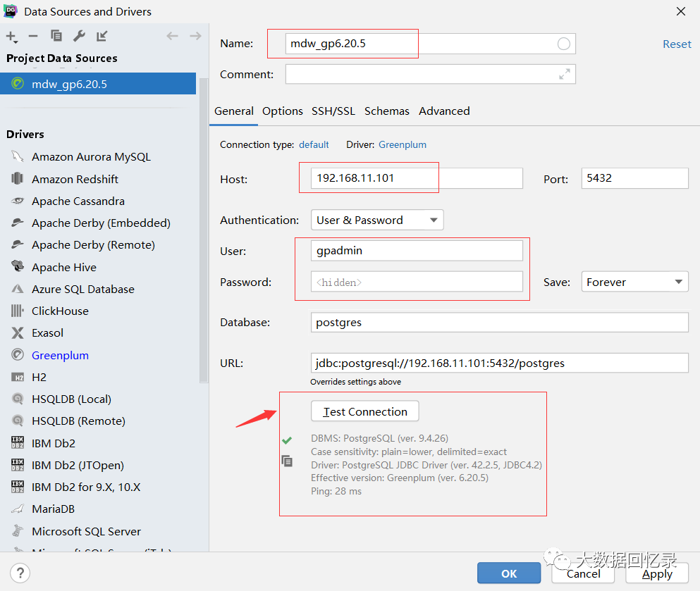Click the Reset link
700x591 pixels.
pyautogui.click(x=677, y=44)
